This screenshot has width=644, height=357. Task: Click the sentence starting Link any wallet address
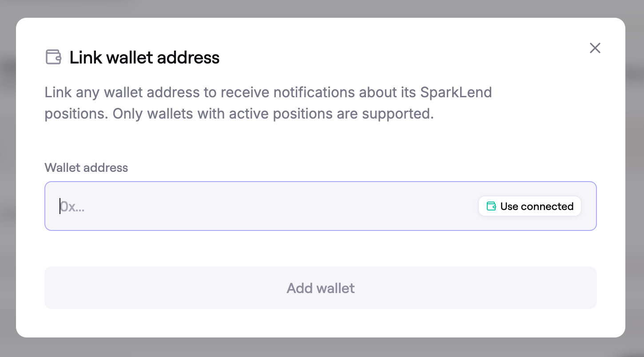click(x=222, y=92)
